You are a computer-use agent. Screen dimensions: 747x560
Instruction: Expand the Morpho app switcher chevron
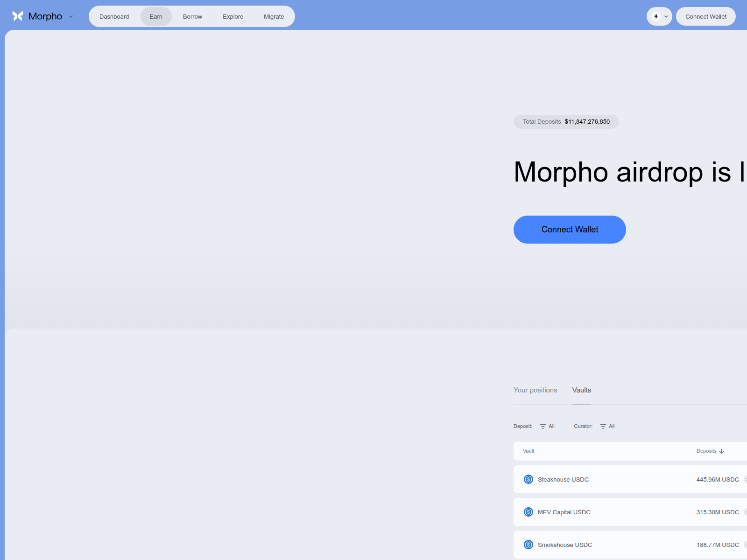[70, 16]
